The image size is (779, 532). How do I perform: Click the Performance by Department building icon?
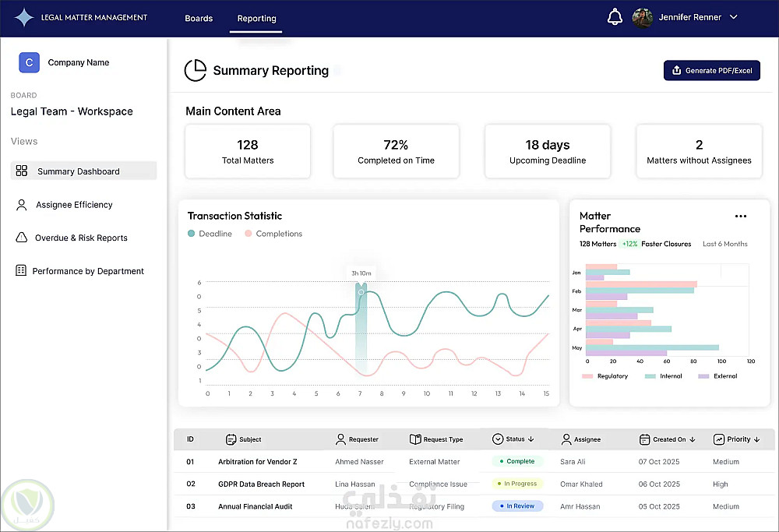[21, 271]
